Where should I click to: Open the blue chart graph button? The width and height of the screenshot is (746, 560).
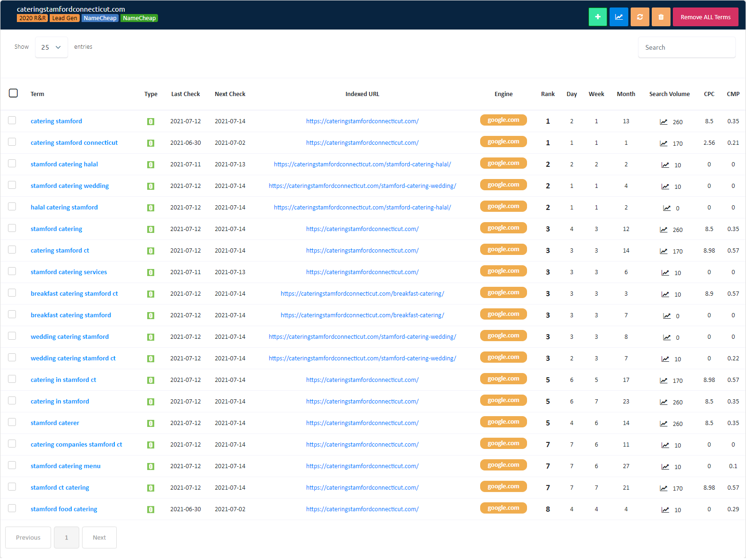(x=618, y=17)
